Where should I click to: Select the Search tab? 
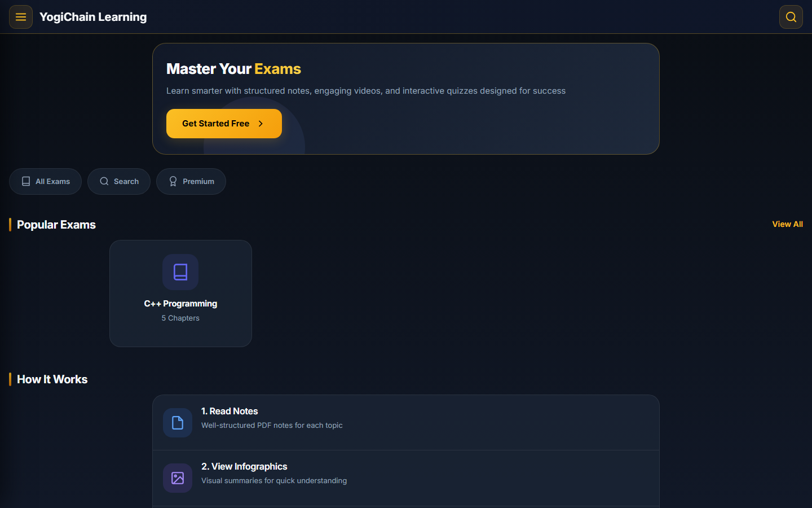pos(119,181)
